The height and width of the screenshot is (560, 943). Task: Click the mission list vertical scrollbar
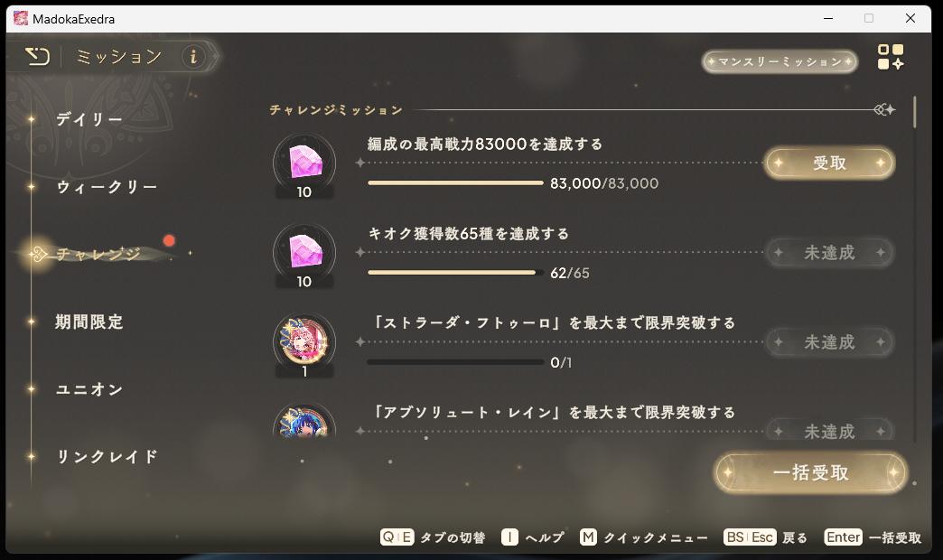[x=915, y=111]
